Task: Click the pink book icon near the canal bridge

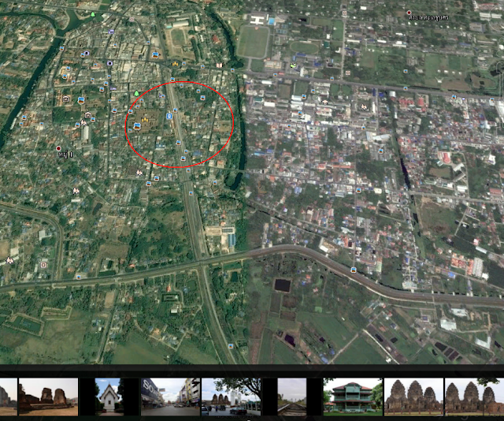Action: 219,65
